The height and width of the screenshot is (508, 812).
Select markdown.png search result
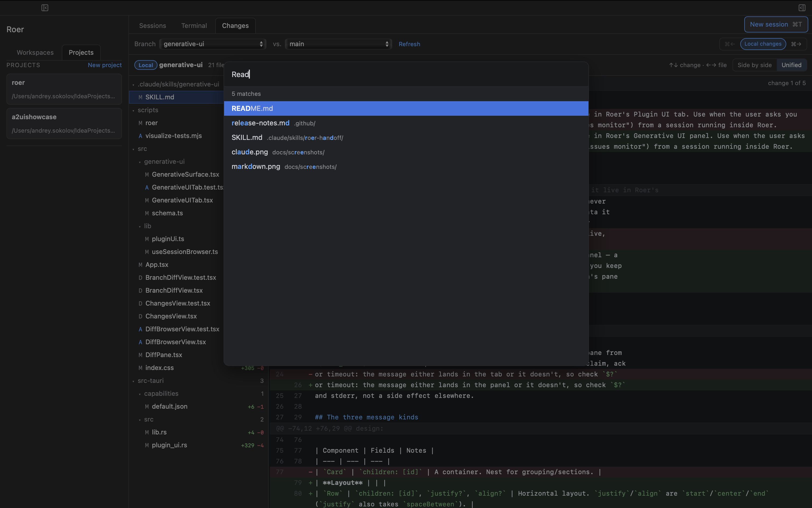click(x=406, y=166)
